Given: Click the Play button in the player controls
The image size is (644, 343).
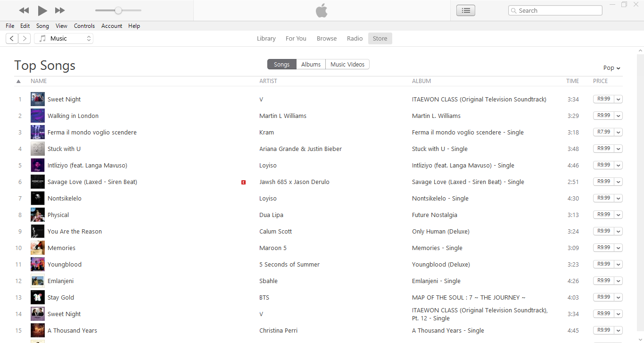Looking at the screenshot, I should [42, 10].
